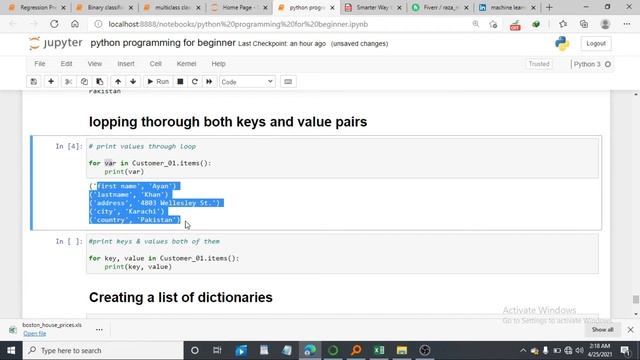Move selected cell up arrow

point(118,82)
